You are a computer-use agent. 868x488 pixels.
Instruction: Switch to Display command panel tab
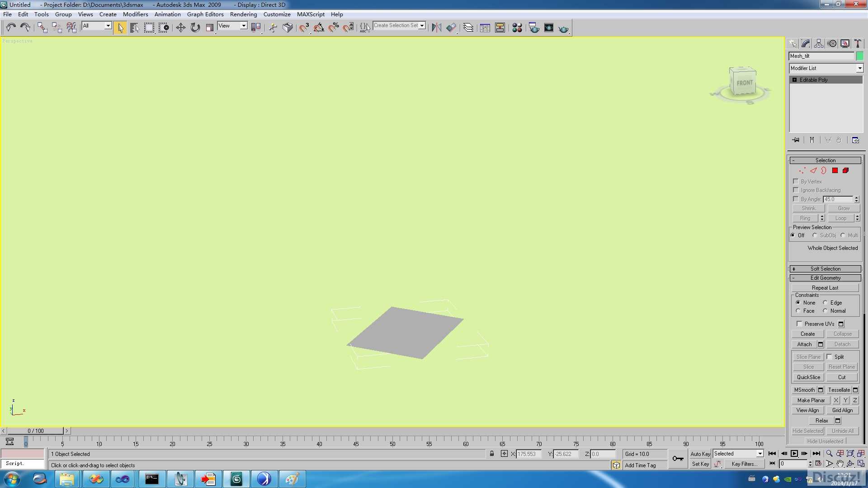click(x=845, y=43)
